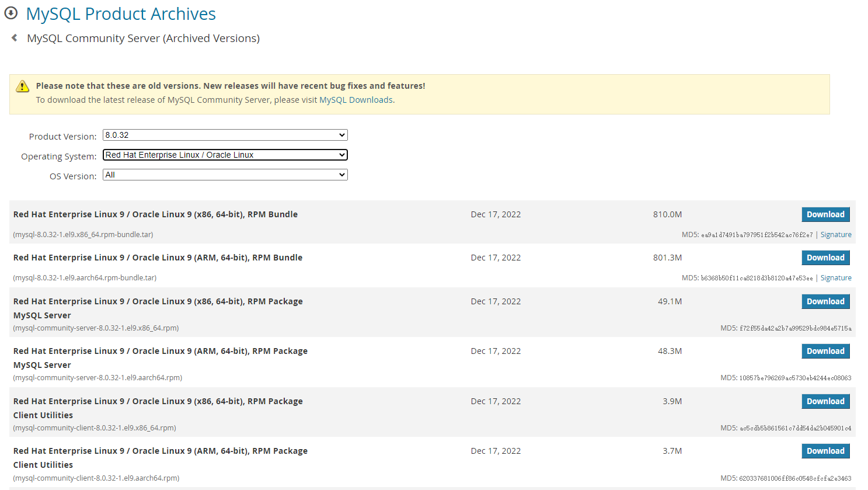Download the x86 64-bit RPM Bundle 810.0M

tap(825, 214)
